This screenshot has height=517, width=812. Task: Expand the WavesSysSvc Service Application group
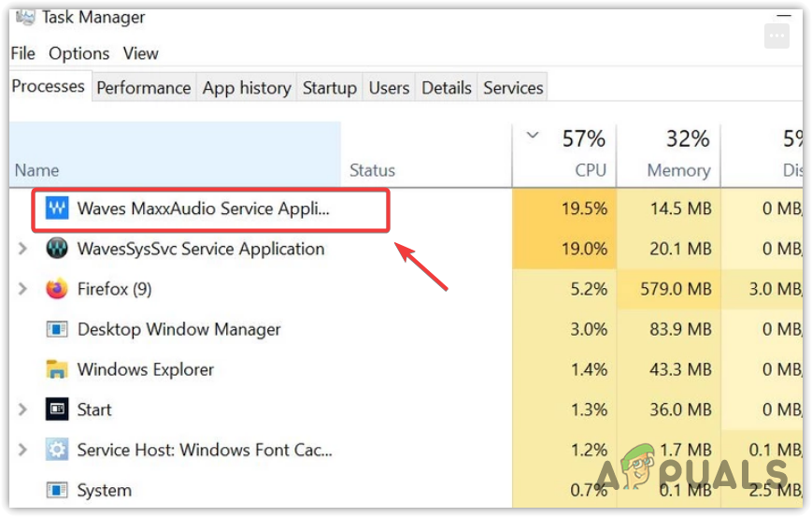tap(23, 249)
